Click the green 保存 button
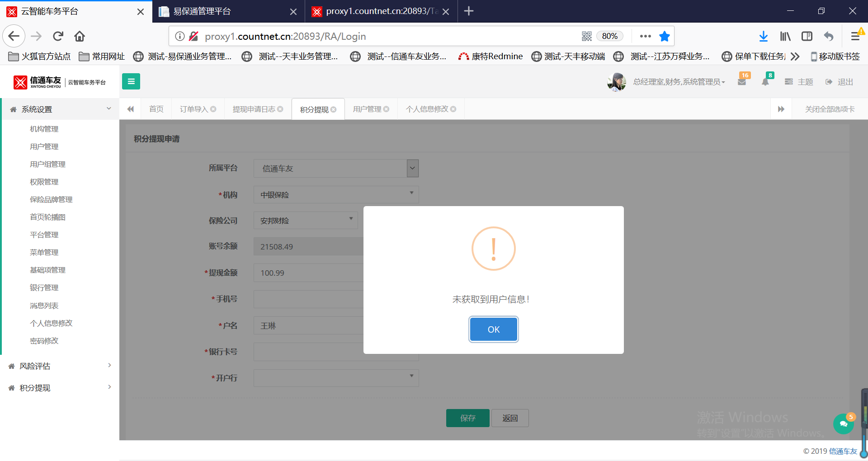Image resolution: width=868 pixels, height=461 pixels. (x=467, y=418)
